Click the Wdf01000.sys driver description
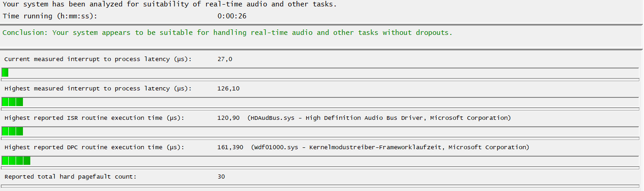This screenshot has width=644, height=191. 390,147
